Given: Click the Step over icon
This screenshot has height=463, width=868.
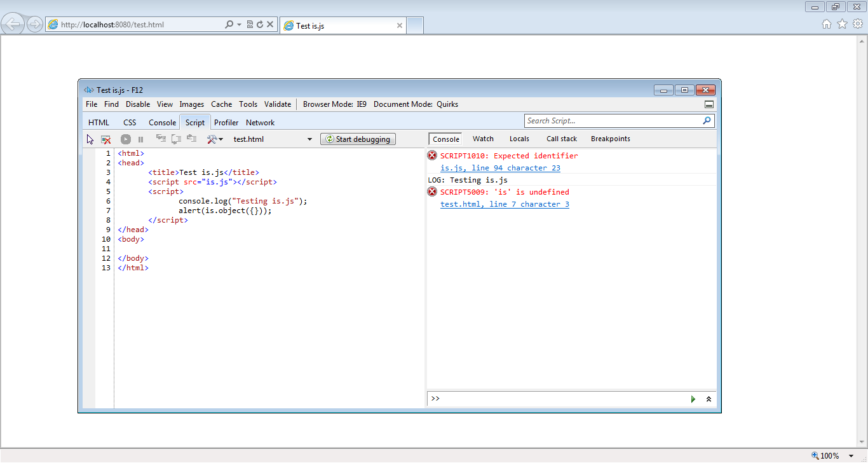Looking at the screenshot, I should [177, 139].
